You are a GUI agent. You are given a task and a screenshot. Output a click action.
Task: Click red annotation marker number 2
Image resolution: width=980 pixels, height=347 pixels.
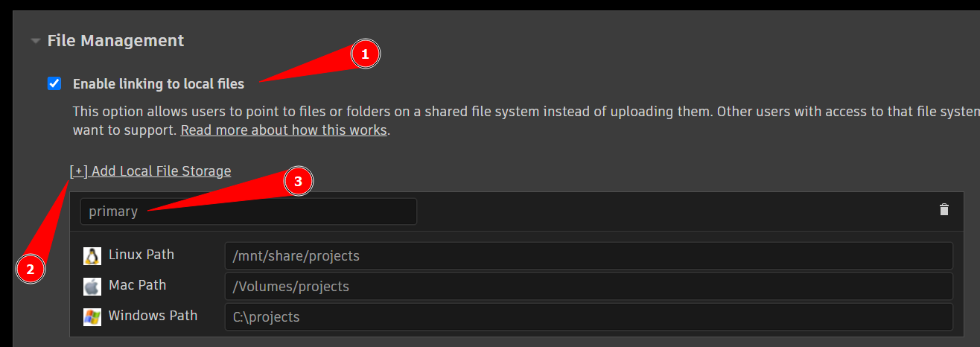point(31,269)
